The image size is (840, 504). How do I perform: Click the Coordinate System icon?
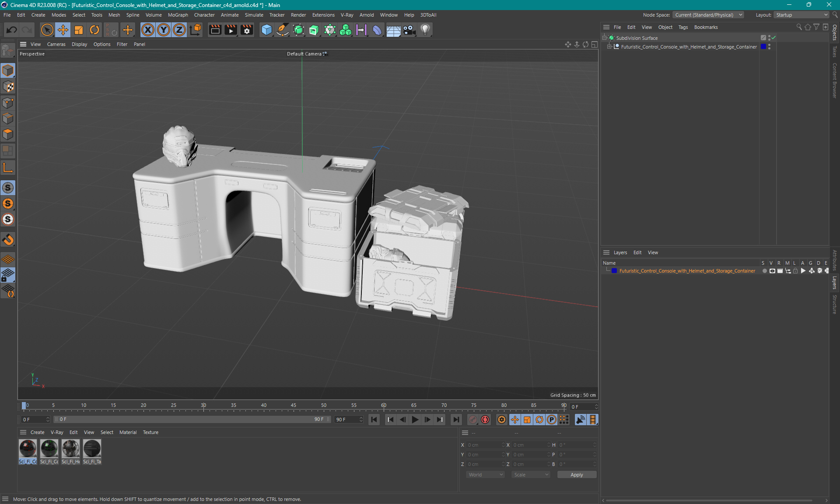tap(196, 30)
